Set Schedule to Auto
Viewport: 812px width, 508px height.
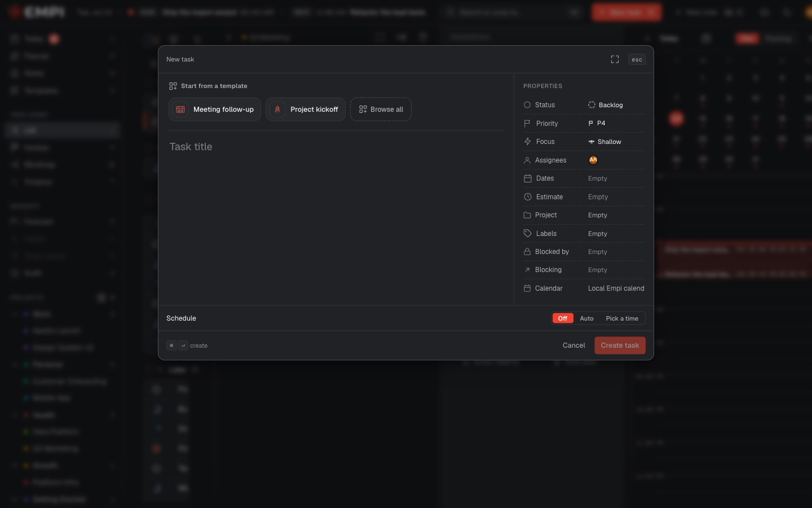click(x=586, y=318)
